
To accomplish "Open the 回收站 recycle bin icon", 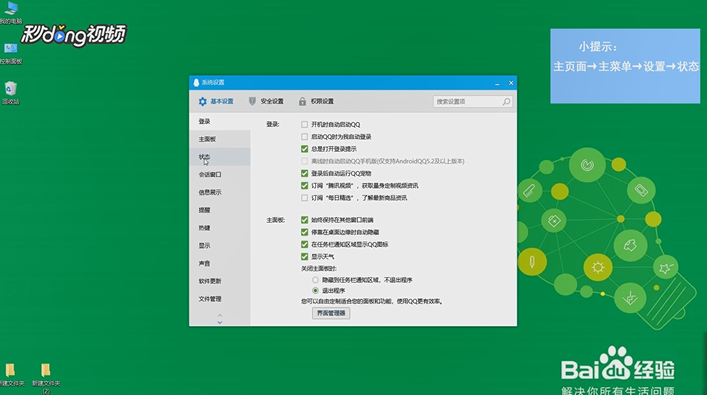I will 10,92.
